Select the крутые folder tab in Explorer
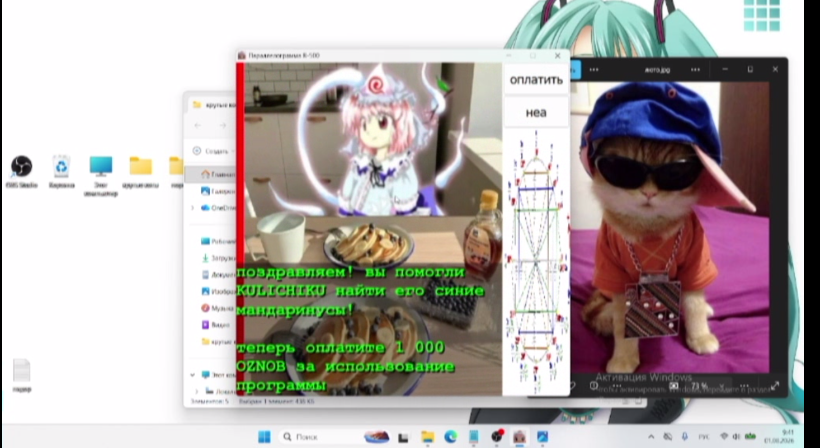 coord(212,105)
